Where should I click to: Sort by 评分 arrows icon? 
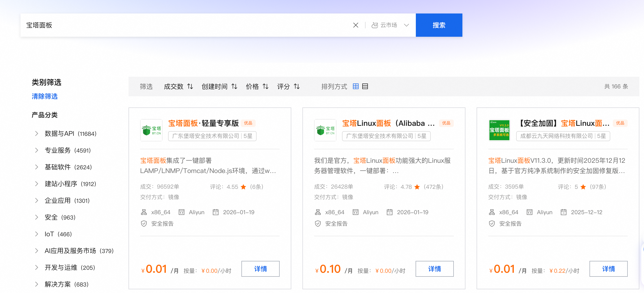point(297,87)
